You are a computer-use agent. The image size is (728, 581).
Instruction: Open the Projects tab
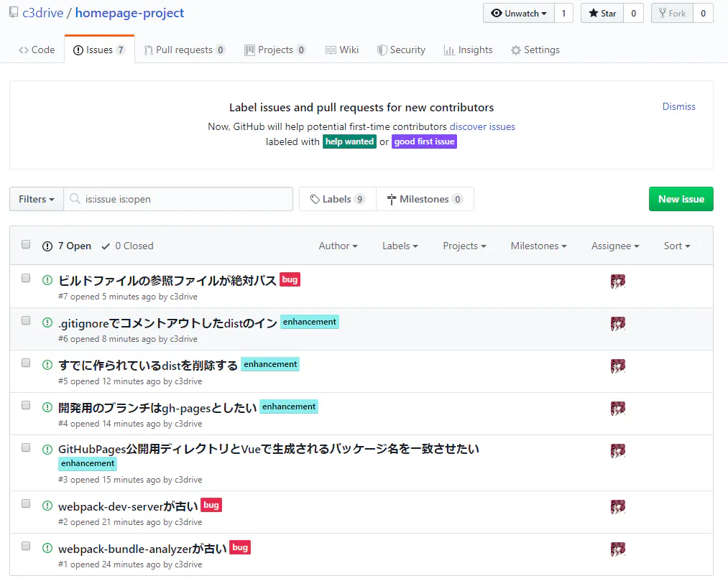click(275, 50)
